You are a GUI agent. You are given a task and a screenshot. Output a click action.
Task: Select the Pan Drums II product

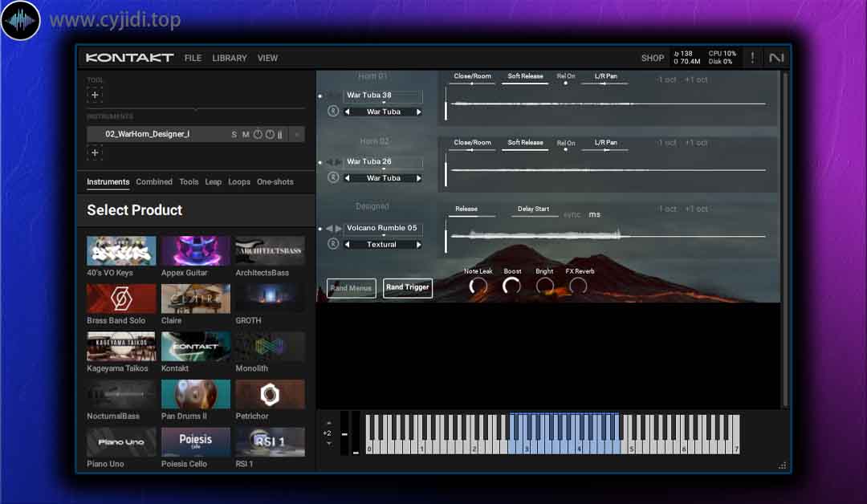coord(196,400)
